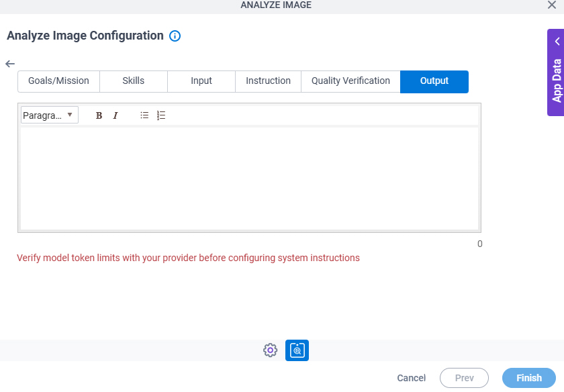Select the Output tab
The width and height of the screenshot is (564, 392).
(x=434, y=82)
